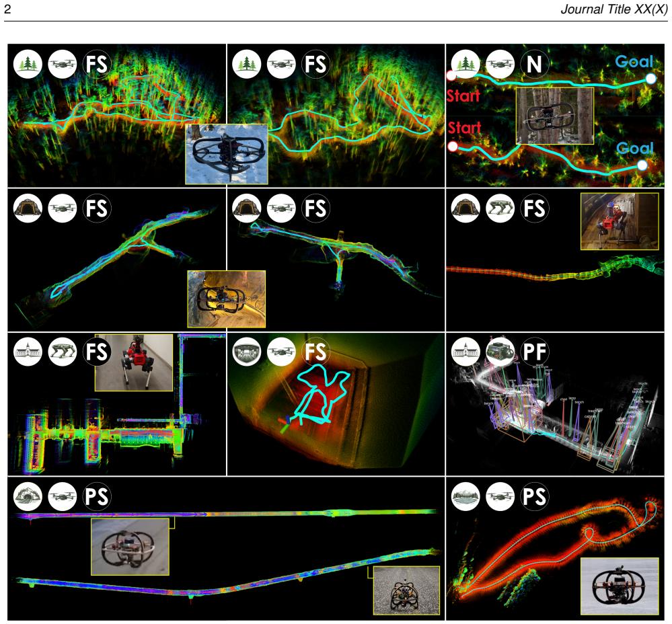The width and height of the screenshot is (672, 624).
Task: Click the quadruped robot icon in the cave panel
Action: [500, 208]
